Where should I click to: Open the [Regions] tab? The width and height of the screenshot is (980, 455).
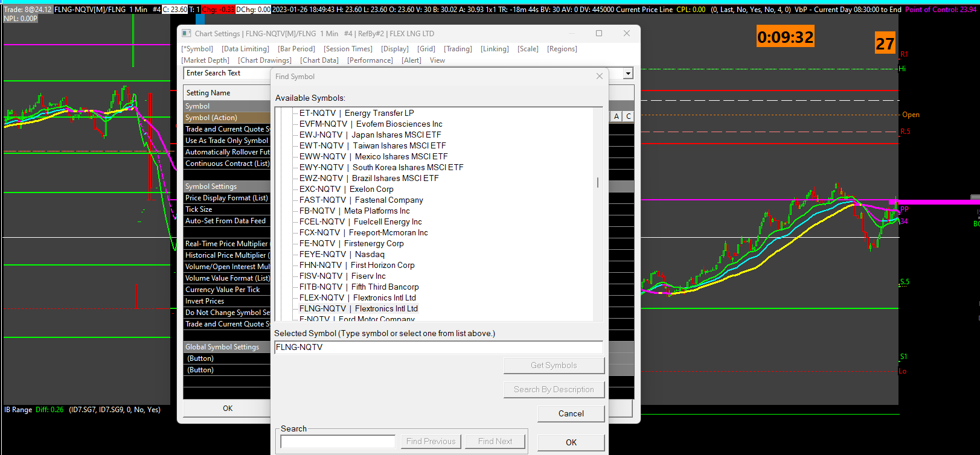pos(562,49)
